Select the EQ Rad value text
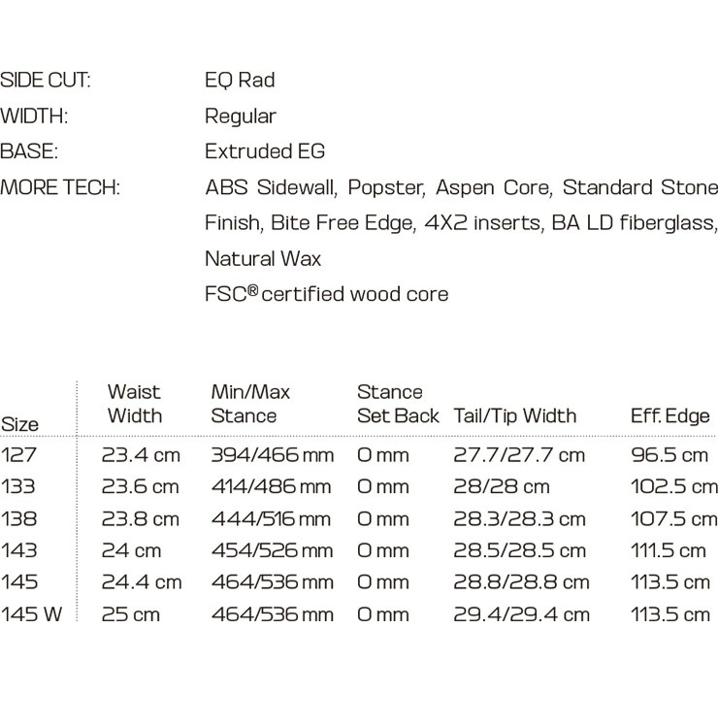The image size is (718, 728). (x=240, y=81)
